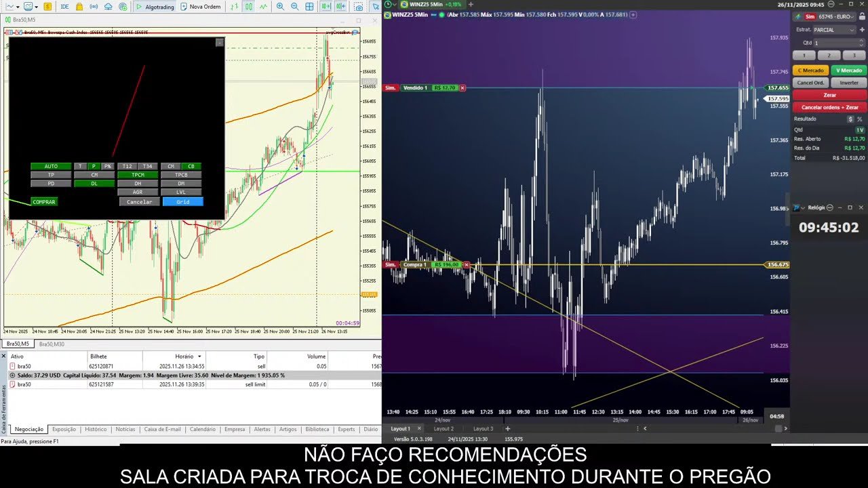Image resolution: width=868 pixels, height=488 pixels.
Task: Switch to the Layout 2 tab
Action: coord(443,428)
